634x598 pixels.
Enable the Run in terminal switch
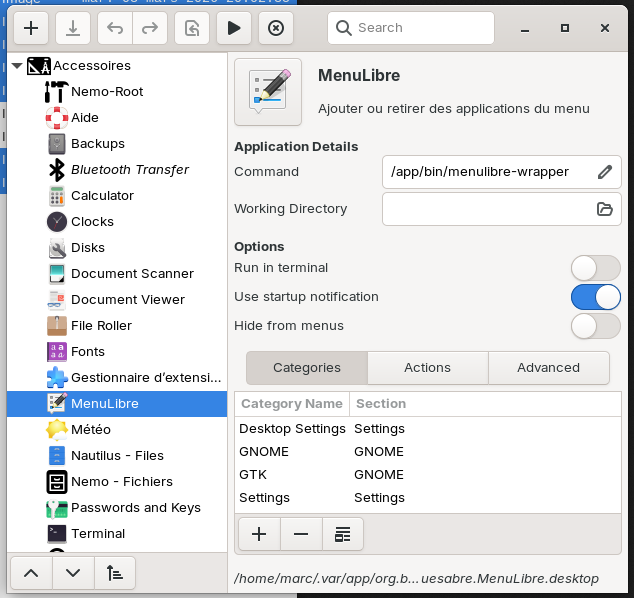pyautogui.click(x=595, y=268)
